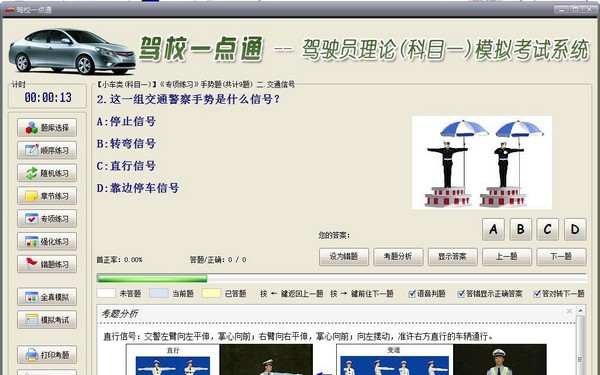This screenshot has width=600, height=375.
Task: Open 章节练习 chapter practice
Action: pyautogui.click(x=47, y=196)
